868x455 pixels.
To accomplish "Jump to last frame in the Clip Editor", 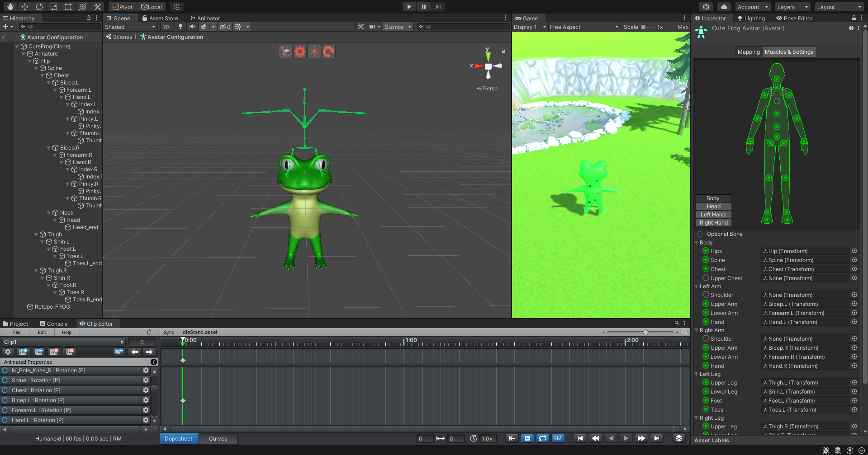I will [657, 438].
